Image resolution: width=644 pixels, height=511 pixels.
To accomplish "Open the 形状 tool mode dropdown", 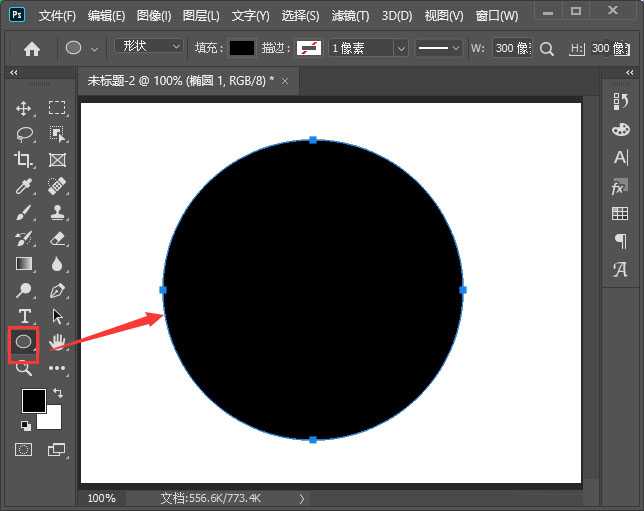I will tap(148, 47).
